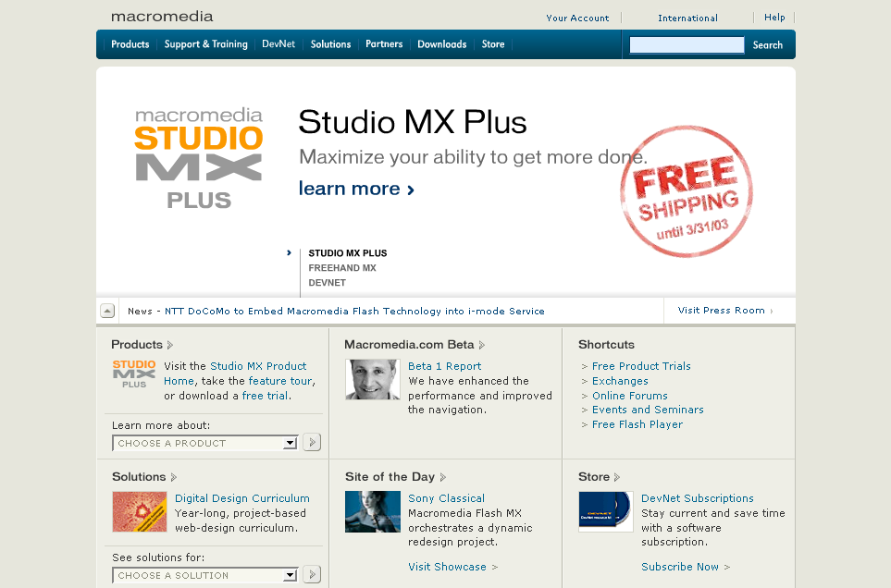The height and width of the screenshot is (588, 891).
Task: Open the Your Account link
Action: tap(577, 18)
